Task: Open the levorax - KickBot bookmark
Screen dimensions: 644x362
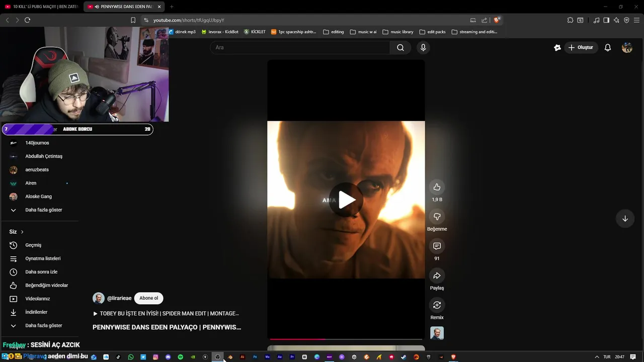Action: [x=220, y=32]
